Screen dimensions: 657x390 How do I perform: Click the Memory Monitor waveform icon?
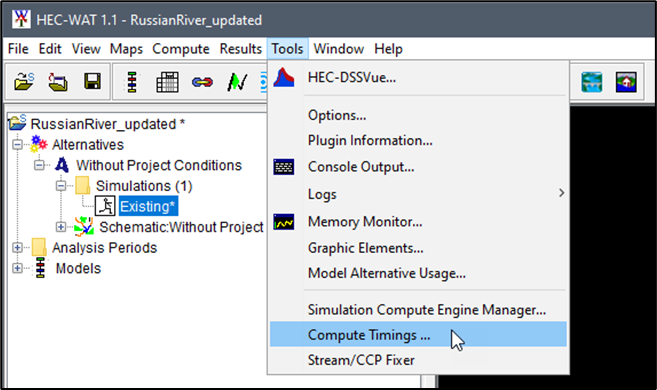(284, 222)
